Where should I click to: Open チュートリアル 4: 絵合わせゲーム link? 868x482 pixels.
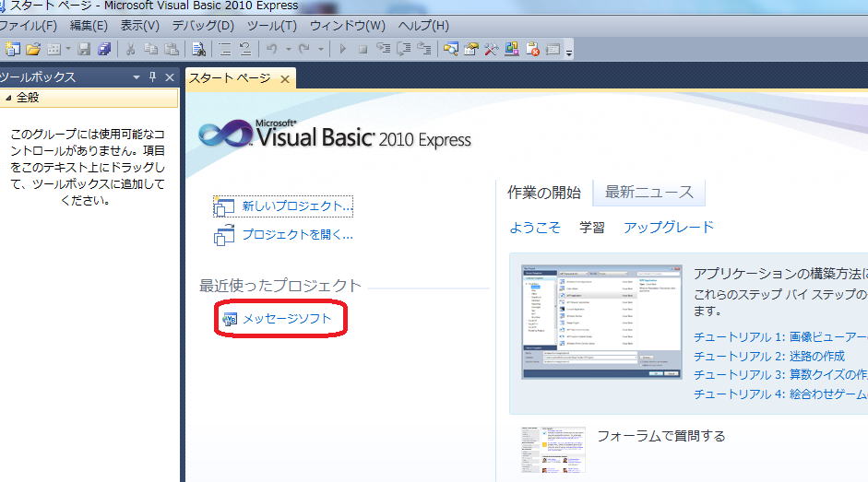pyautogui.click(x=780, y=394)
